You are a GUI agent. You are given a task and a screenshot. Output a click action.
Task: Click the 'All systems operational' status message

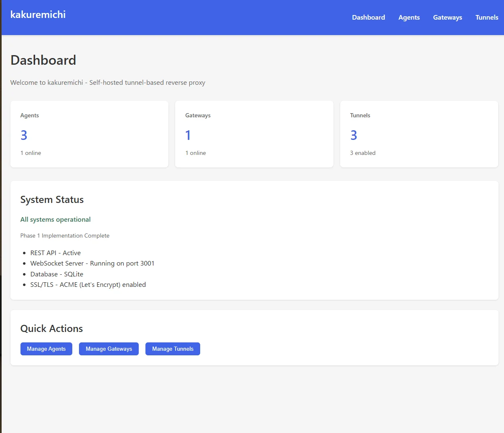click(x=56, y=220)
